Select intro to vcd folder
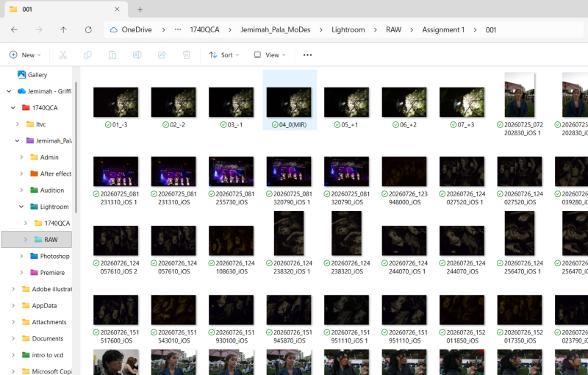588x375 pixels. [48, 355]
